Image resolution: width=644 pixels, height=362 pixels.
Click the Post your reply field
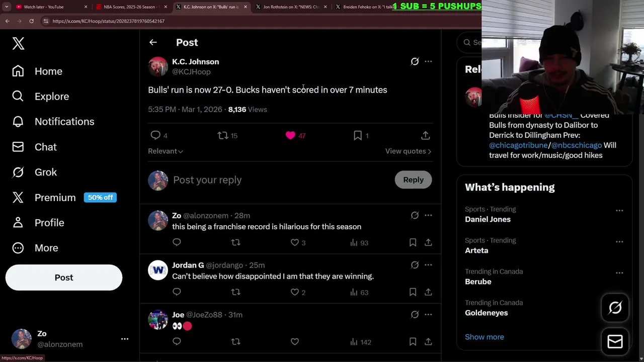coord(281,180)
